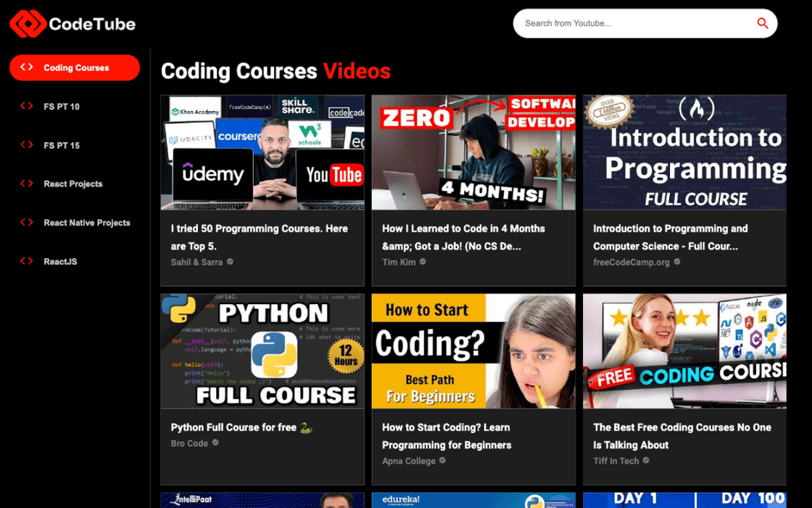Click title 'How to Start Coding? Learn Programming'
Viewport: 812px width, 508px height.
click(x=447, y=436)
